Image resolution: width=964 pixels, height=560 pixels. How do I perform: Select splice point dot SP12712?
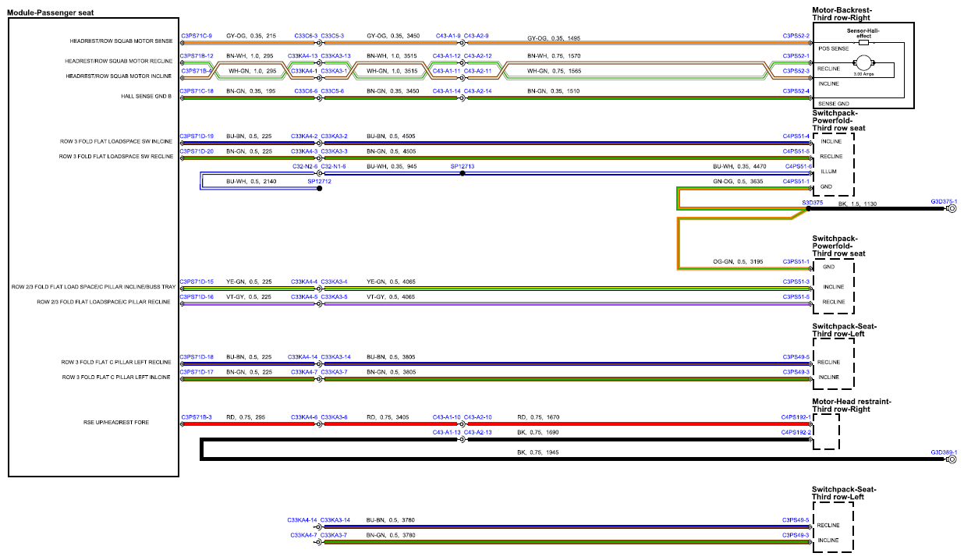point(320,188)
